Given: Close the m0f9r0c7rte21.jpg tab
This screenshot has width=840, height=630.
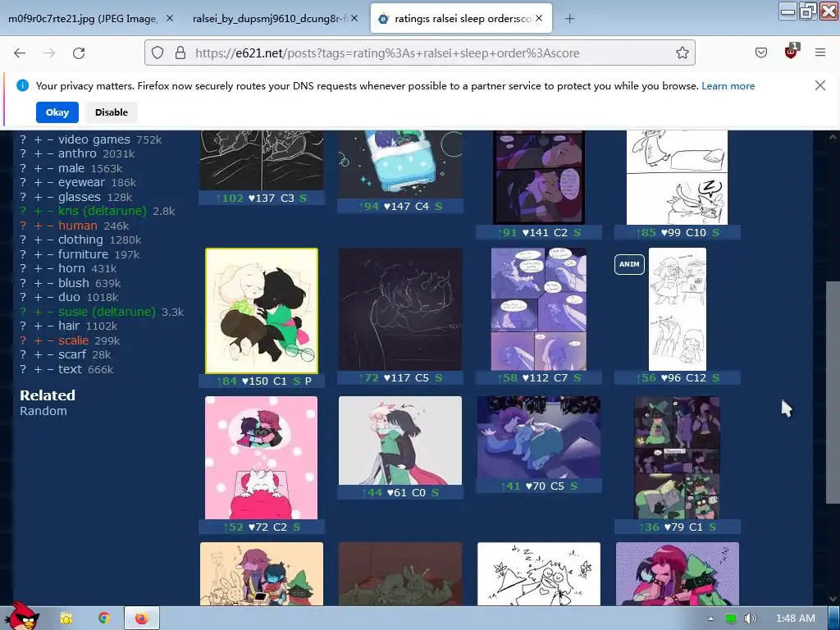Looking at the screenshot, I should 169,18.
